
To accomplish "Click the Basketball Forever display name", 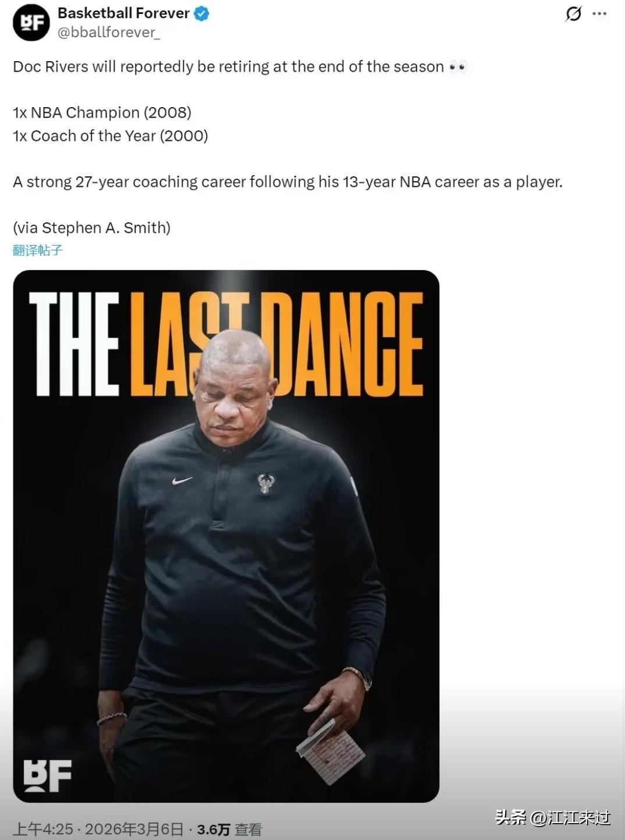I will pyautogui.click(x=123, y=13).
